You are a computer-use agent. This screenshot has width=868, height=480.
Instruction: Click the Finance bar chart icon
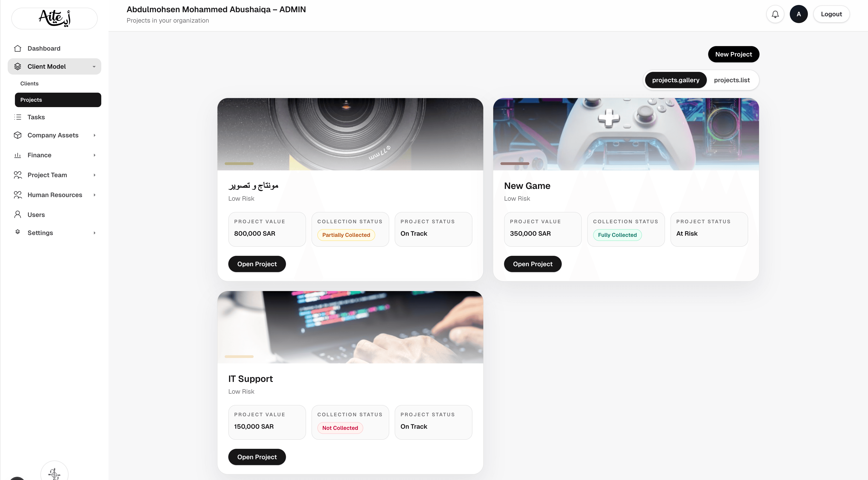coord(18,155)
